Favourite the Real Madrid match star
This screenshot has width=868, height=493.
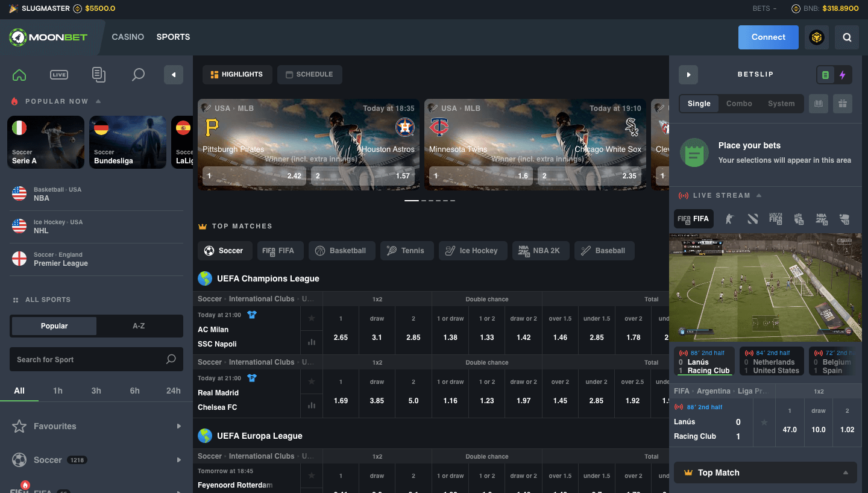point(312,382)
